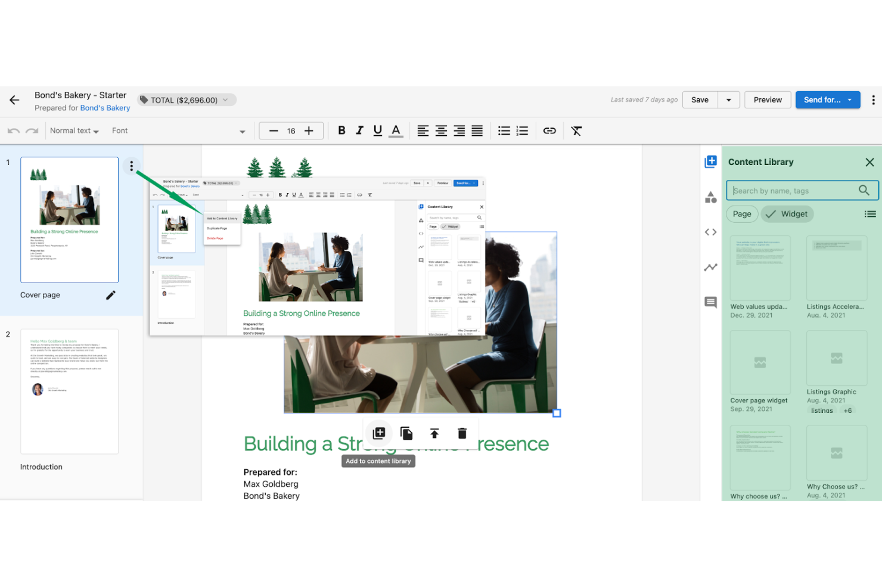The image size is (882, 588).
Task: Expand the TOTAL ($2,696.00) pricing dropdown
Action: [x=226, y=99]
